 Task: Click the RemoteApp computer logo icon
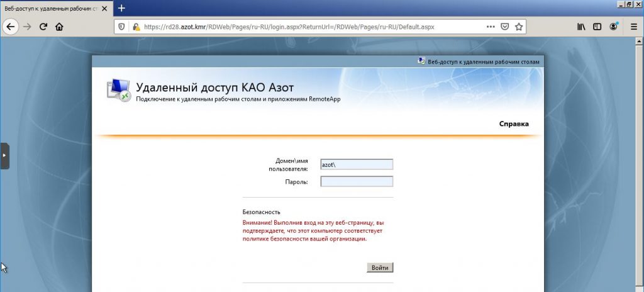pyautogui.click(x=119, y=90)
